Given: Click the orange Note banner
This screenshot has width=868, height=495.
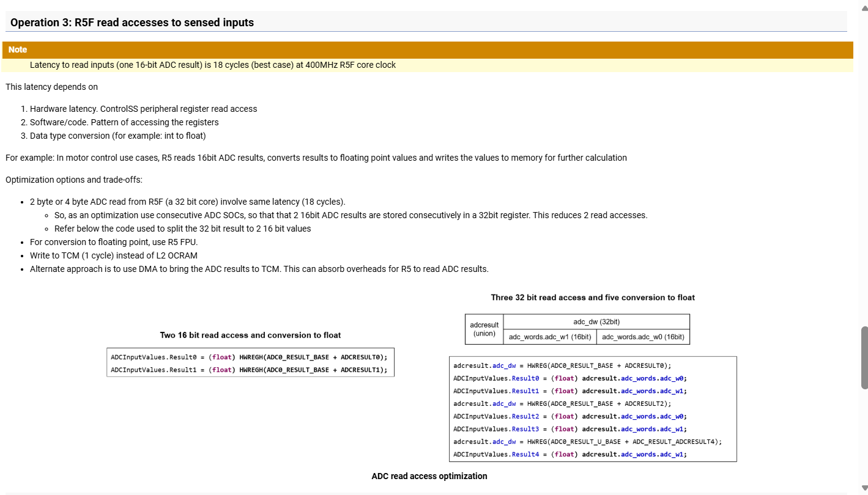Looking at the screenshot, I should pyautogui.click(x=428, y=50).
